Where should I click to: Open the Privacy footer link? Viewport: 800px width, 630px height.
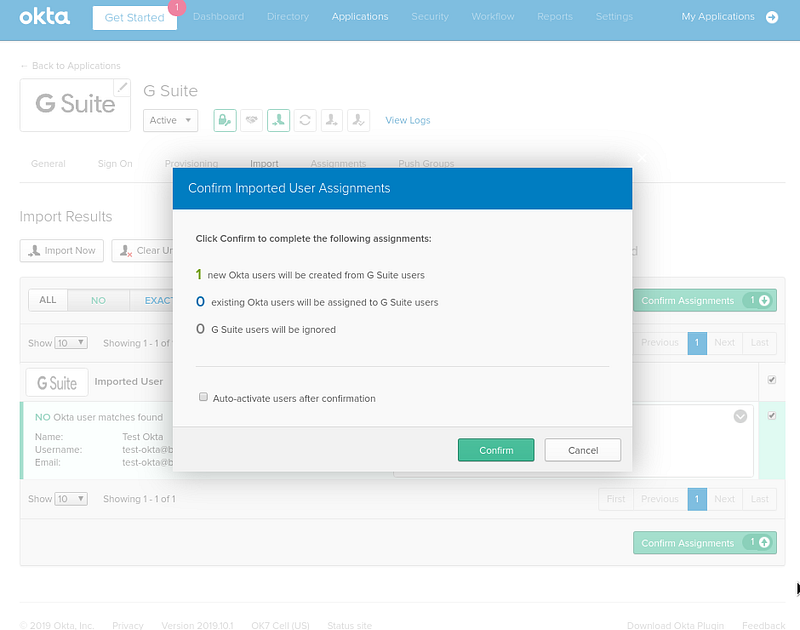pos(128,625)
